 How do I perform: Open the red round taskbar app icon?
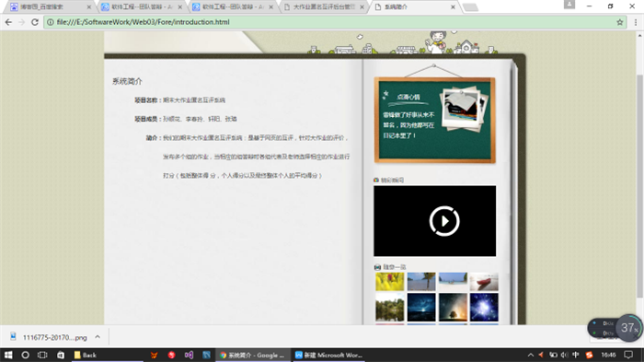[171, 355]
